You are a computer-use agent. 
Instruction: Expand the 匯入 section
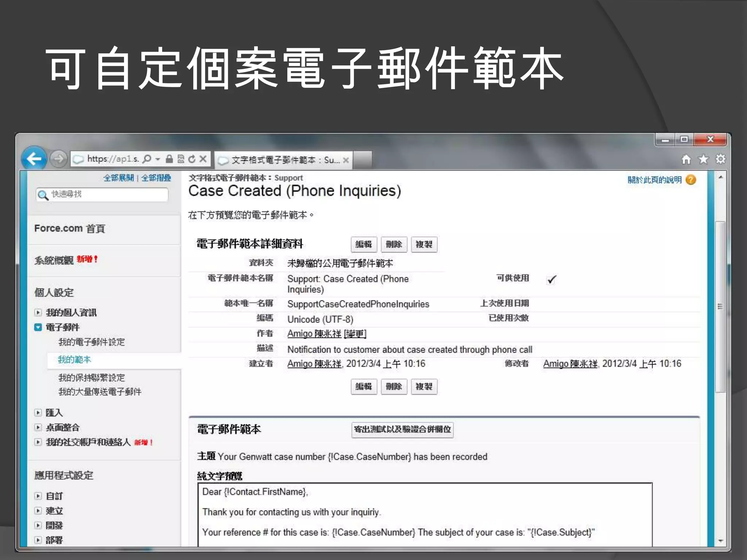click(38, 412)
